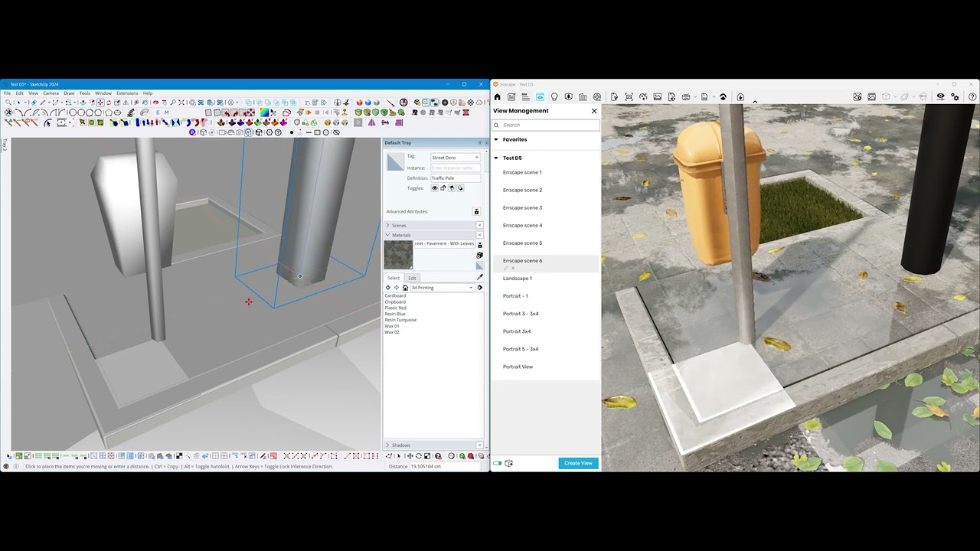Expand the Scenes panel

399,226
